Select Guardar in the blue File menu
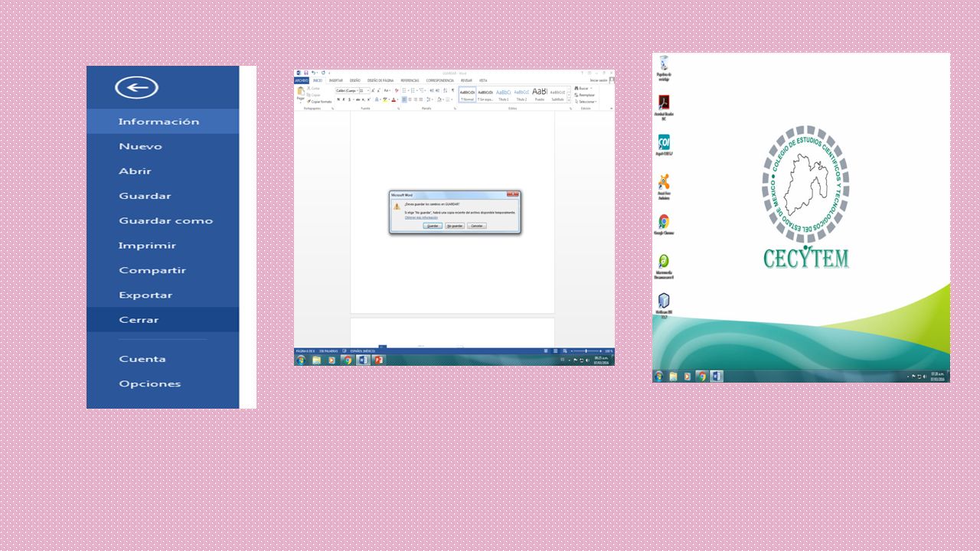This screenshot has height=551, width=980. pos(162,196)
